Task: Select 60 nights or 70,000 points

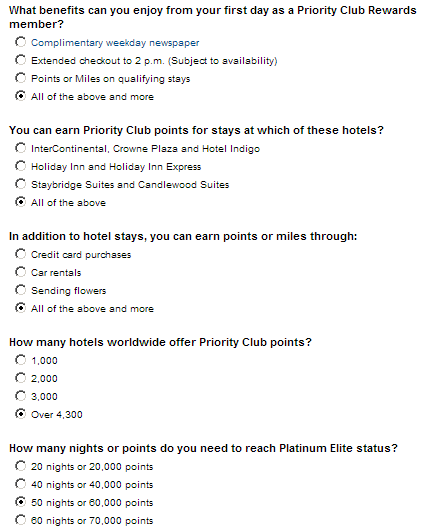Action: pos(20,520)
